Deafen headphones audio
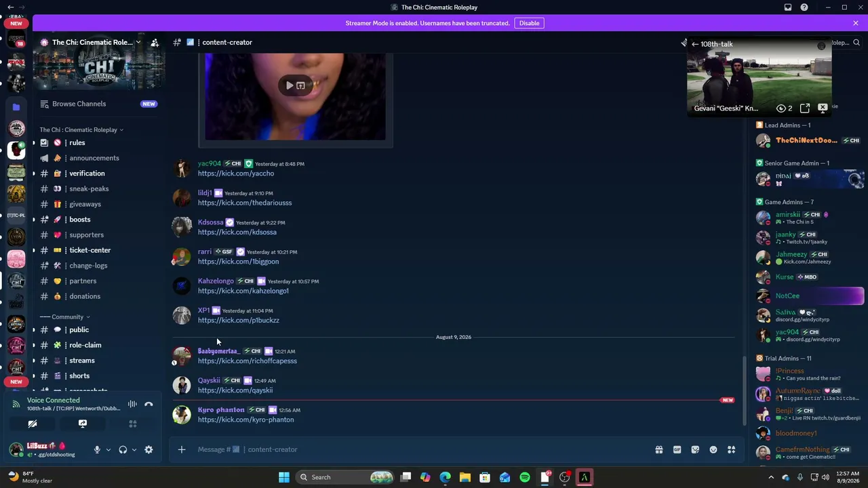 tap(123, 449)
